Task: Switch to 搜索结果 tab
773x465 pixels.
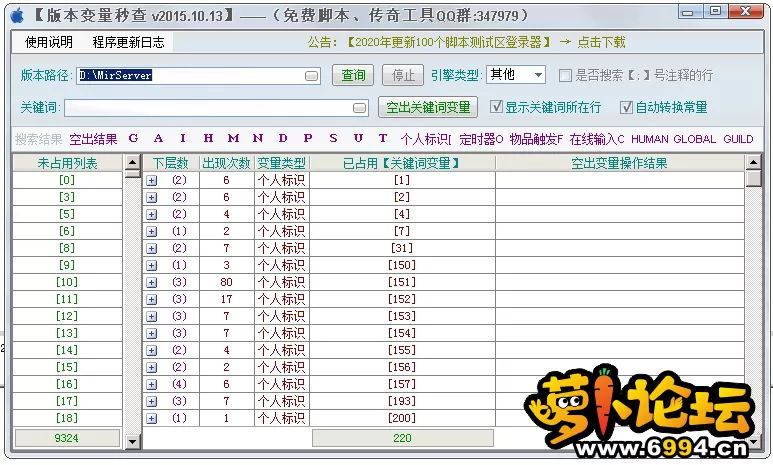Action: coord(38,140)
